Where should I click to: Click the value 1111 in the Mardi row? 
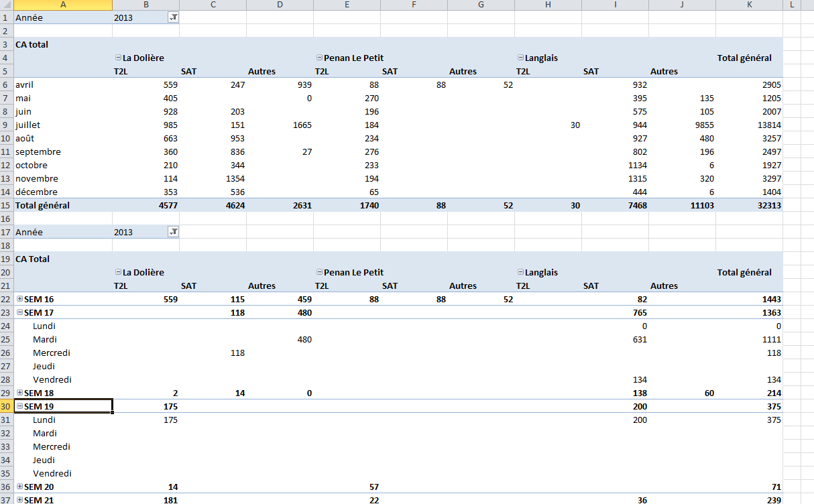pyautogui.click(x=772, y=339)
